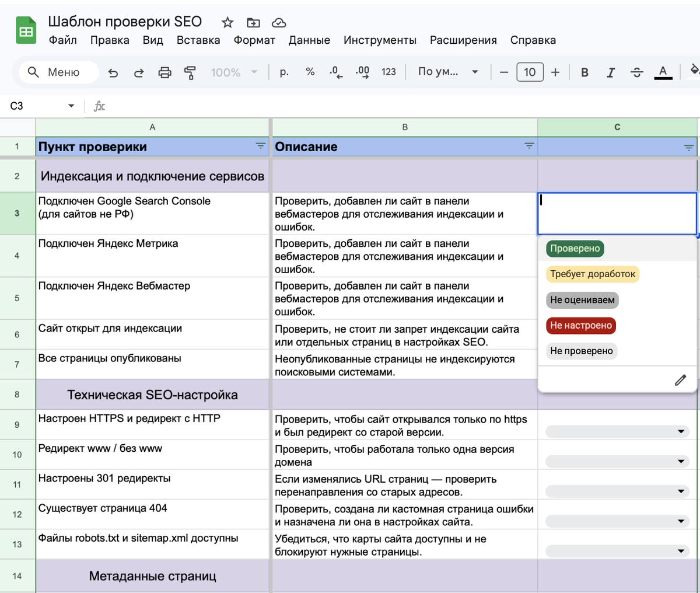700x593 pixels.
Task: Check the cloud save status icon
Action: [279, 22]
